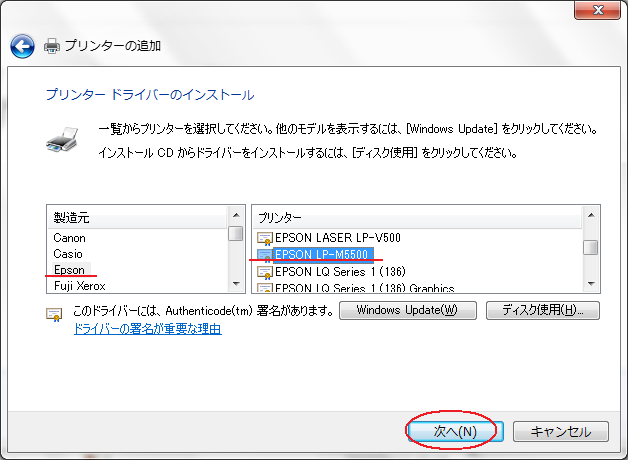Select Casio in the manufacturer list
Screen dimensions: 628x460
point(68,254)
